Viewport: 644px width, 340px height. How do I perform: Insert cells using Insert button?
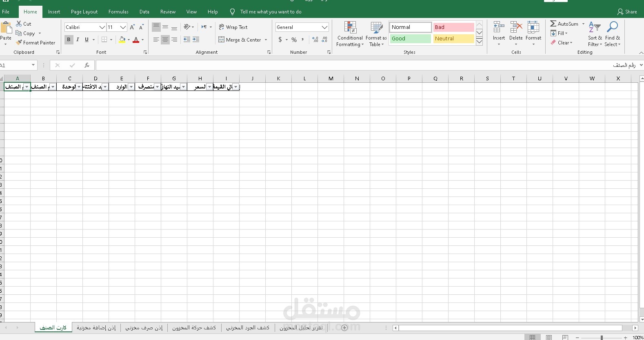click(x=499, y=33)
